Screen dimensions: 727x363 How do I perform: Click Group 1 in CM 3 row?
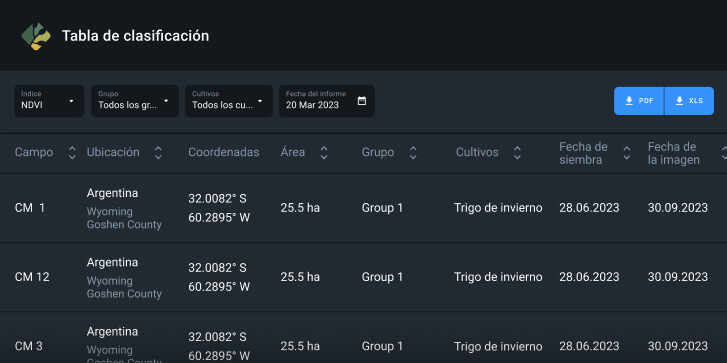(383, 346)
